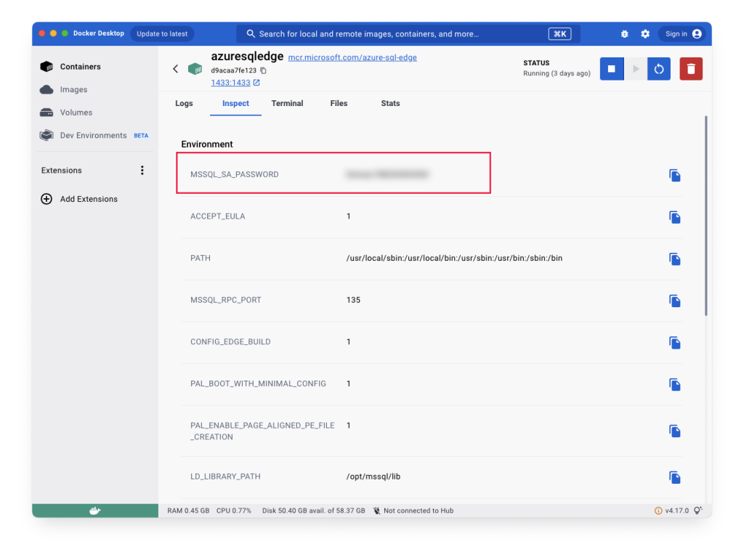
Task: Copy the PATH variable value
Action: click(x=675, y=259)
